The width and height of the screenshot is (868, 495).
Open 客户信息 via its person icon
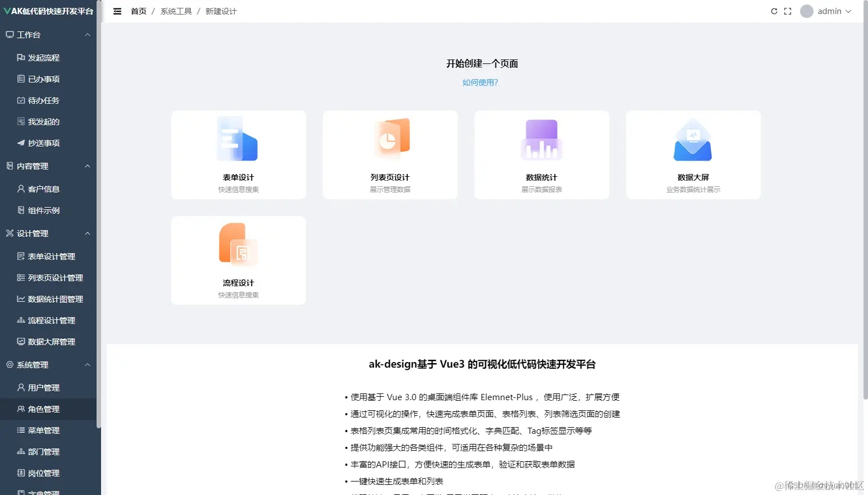(x=21, y=189)
